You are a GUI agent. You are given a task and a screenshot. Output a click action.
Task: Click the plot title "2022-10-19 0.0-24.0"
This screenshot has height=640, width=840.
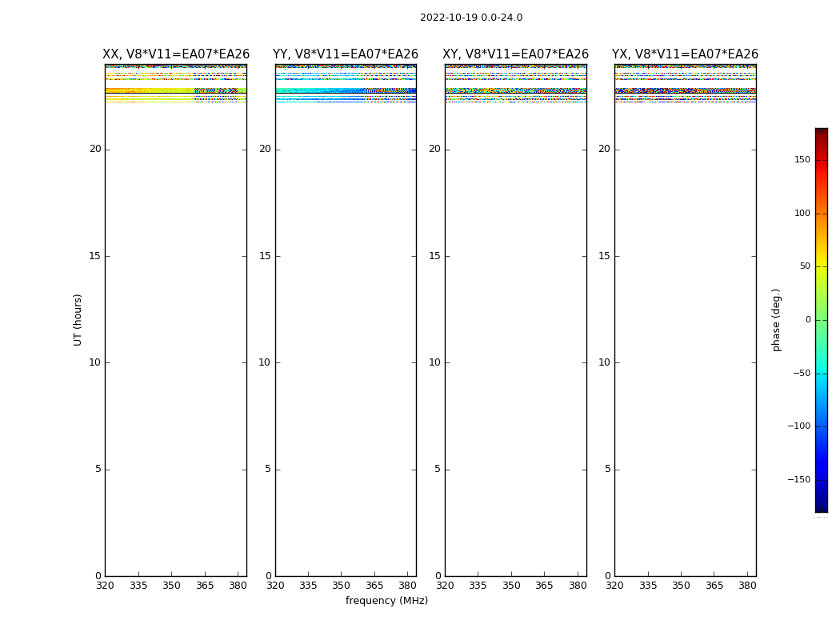(471, 18)
